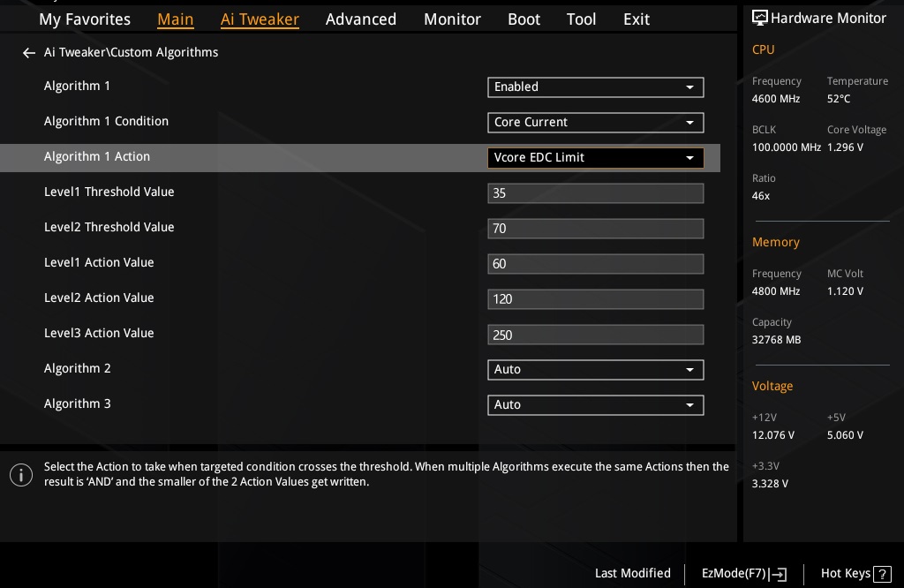Select the Algorithm 3 label
Viewport: 904px width, 588px height.
78,403
